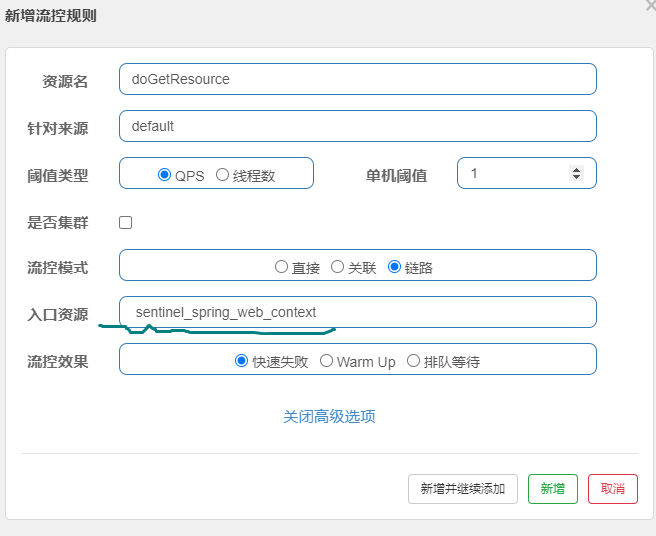
Task: Click the 新增流控规则 dialog title
Action: (51, 15)
